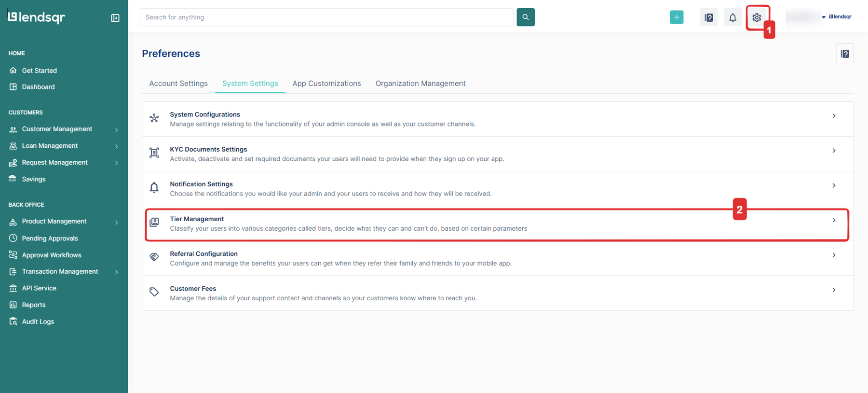This screenshot has width=868, height=393.
Task: Click the Audit Logs sidebar icon
Action: click(13, 321)
